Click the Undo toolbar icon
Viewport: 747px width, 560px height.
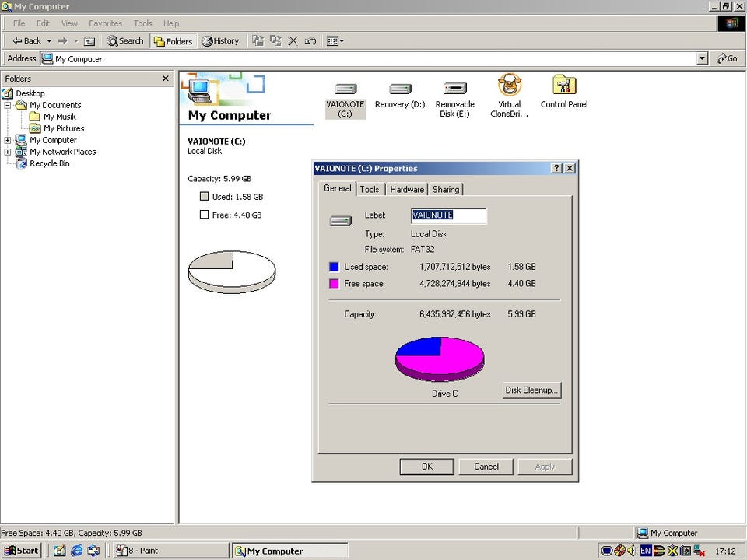310,41
